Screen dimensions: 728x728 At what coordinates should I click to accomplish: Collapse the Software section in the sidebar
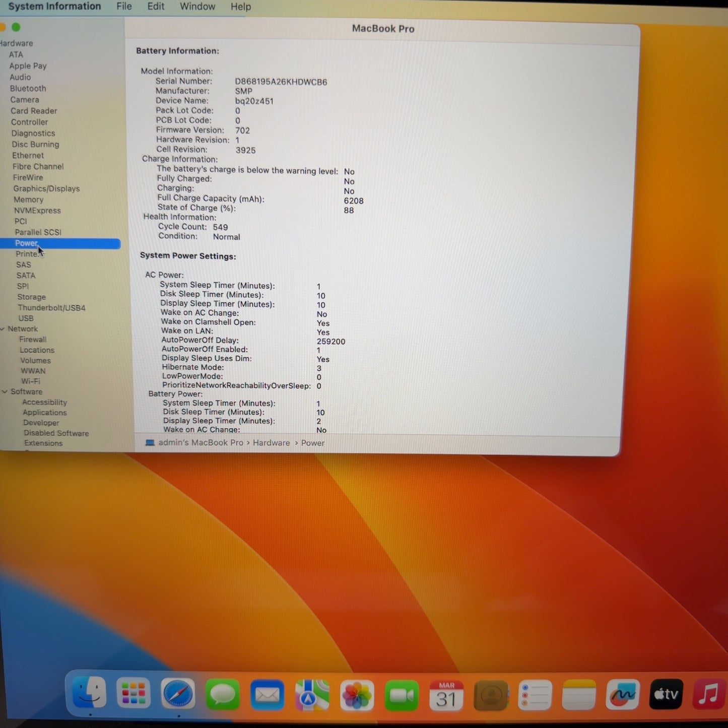[x=5, y=391]
